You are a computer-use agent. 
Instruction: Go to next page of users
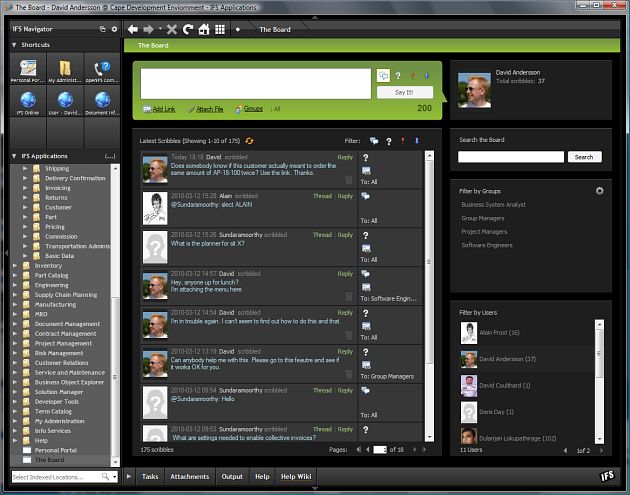601,450
